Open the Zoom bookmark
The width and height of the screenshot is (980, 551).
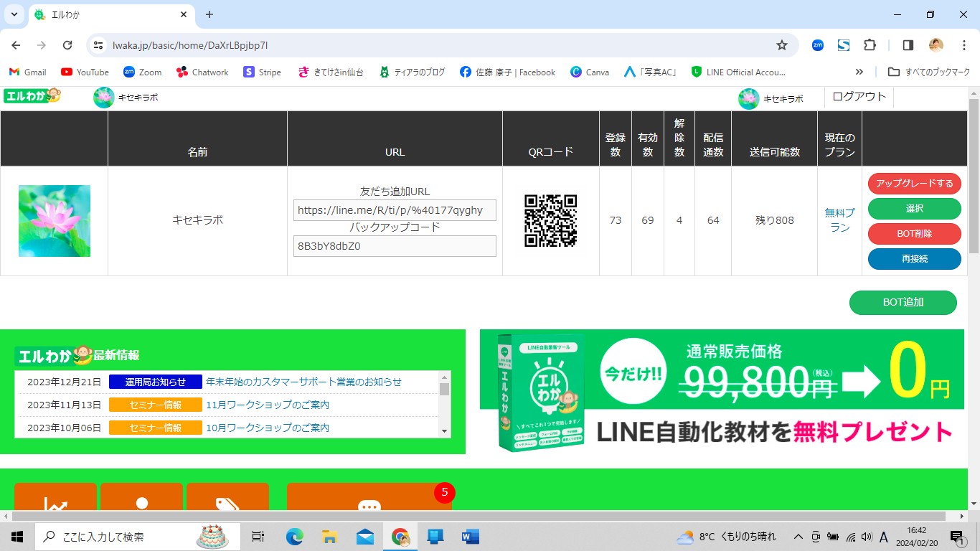pos(142,72)
